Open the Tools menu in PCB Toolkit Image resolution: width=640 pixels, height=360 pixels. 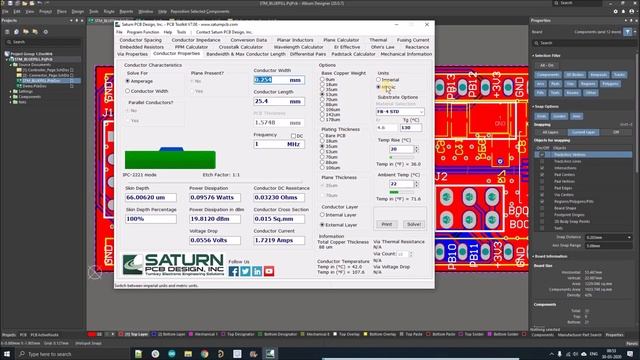pos(181,32)
